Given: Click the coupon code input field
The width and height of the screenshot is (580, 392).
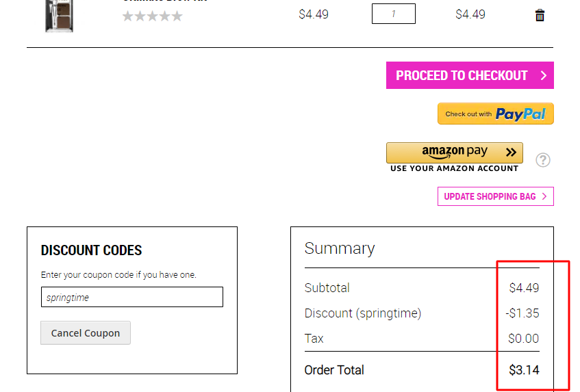Looking at the screenshot, I should click(x=132, y=297).
